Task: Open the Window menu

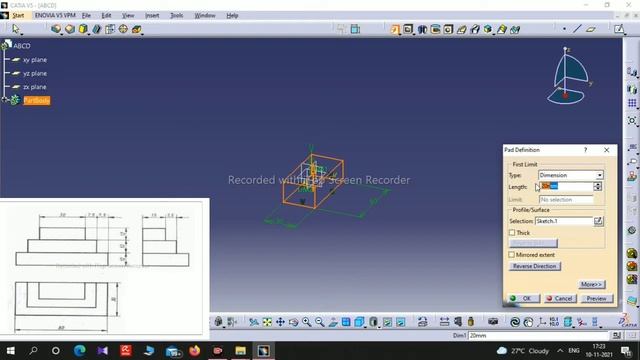Action: tap(204, 16)
